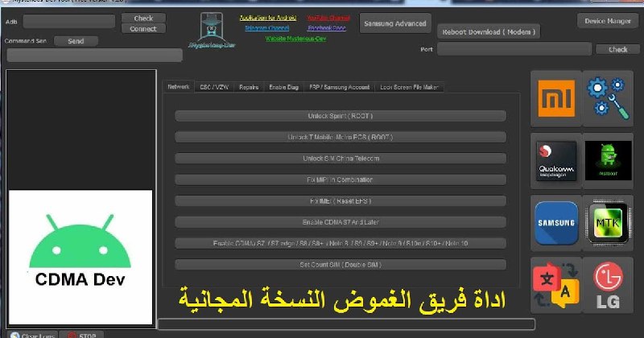Select the Android Fastboot icon
Viewport: 644px width, 338px height.
point(608,161)
